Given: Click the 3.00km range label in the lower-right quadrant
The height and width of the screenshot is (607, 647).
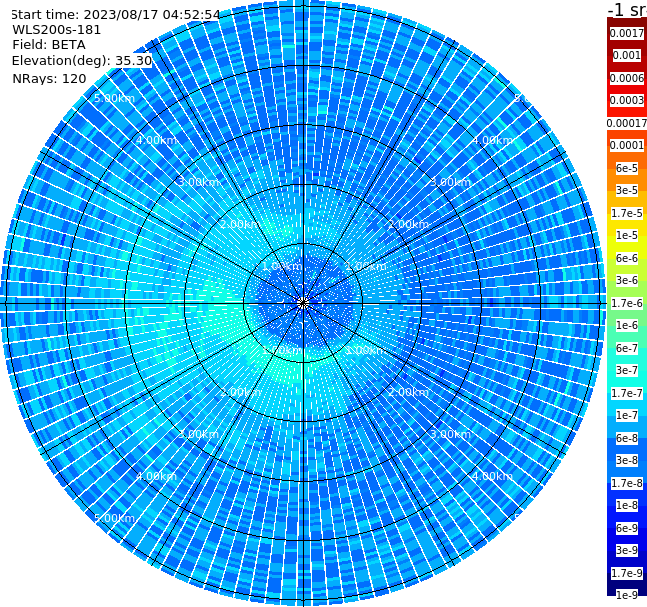Looking at the screenshot, I should (450, 434).
